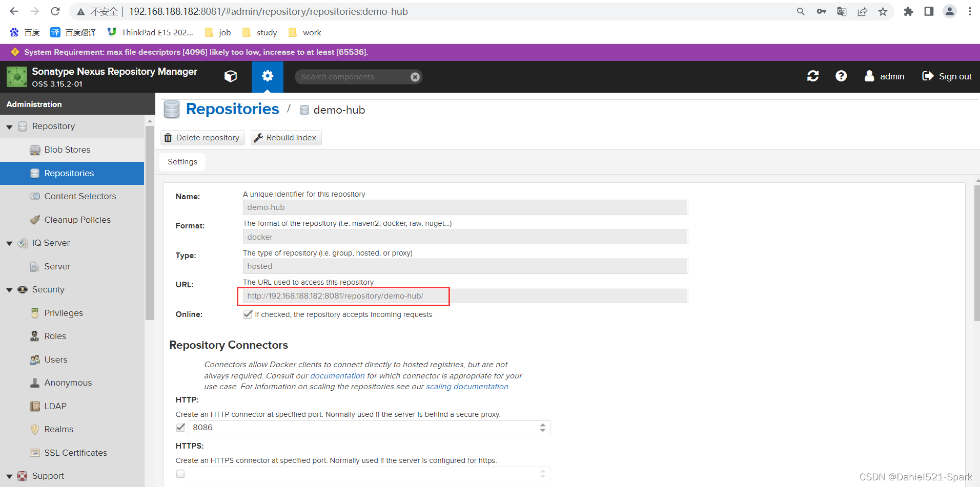Bookmark this page with star icon
This screenshot has width=980, height=487.
coord(883,12)
